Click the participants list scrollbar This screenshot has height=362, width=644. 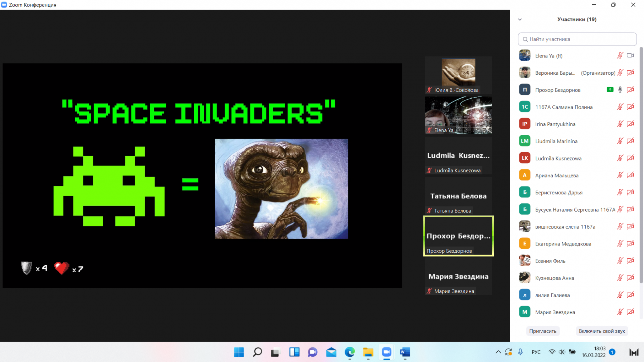tap(641, 164)
